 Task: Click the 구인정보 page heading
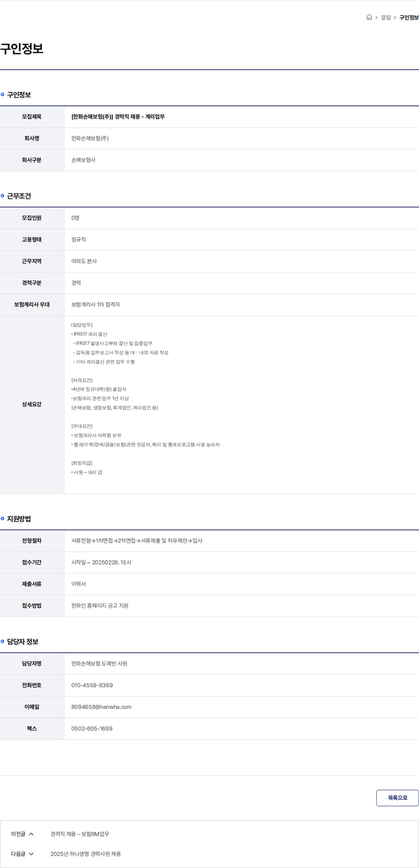pos(22,49)
